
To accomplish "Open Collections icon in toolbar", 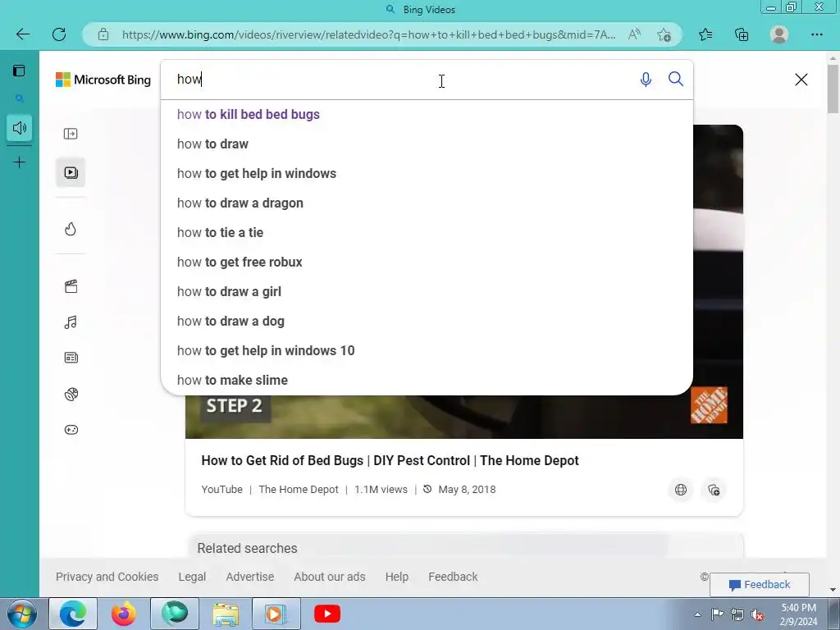I will click(742, 34).
